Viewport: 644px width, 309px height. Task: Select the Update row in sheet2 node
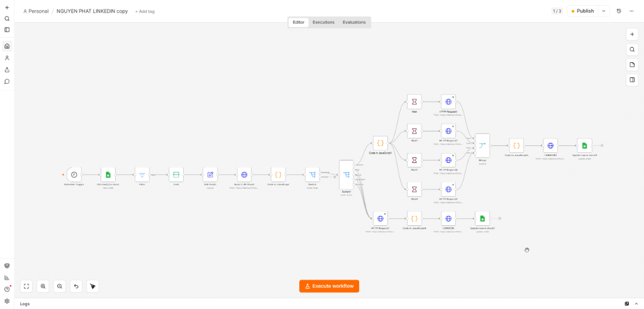[x=482, y=218]
